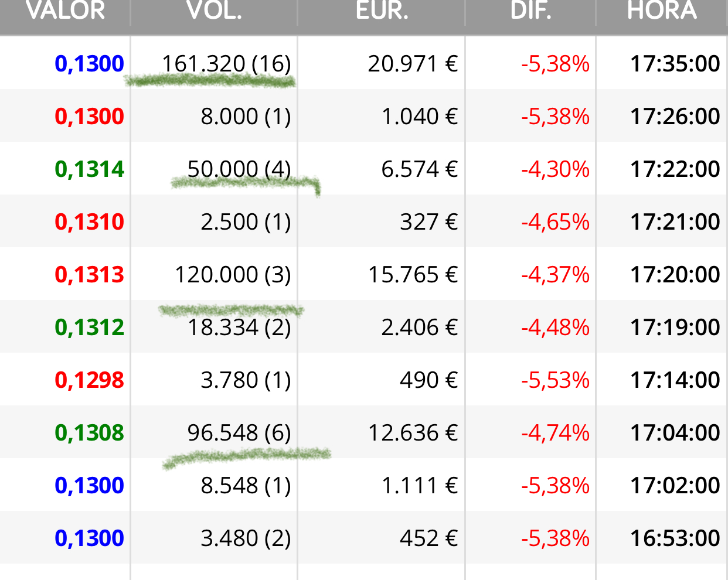
Task: Select the red 0,1313 price value
Action: tap(90, 275)
